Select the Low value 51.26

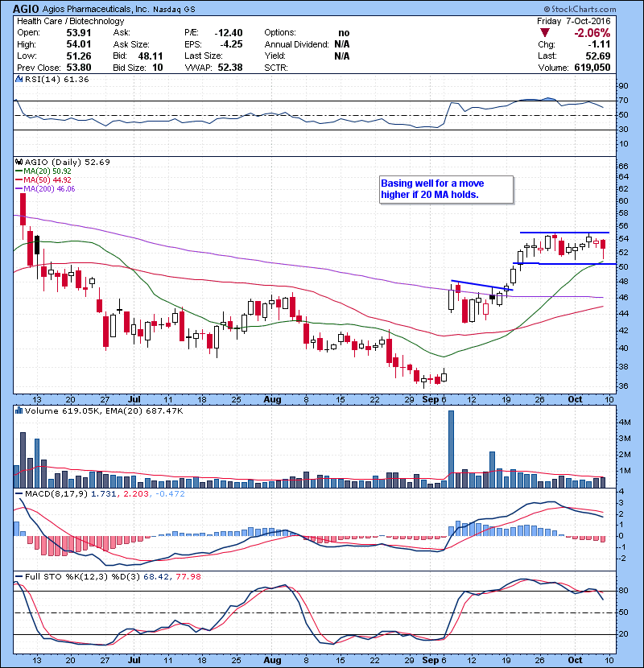coord(78,56)
